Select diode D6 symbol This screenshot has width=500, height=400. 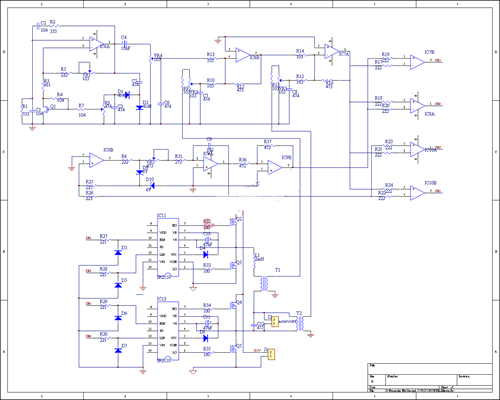[x=118, y=318]
